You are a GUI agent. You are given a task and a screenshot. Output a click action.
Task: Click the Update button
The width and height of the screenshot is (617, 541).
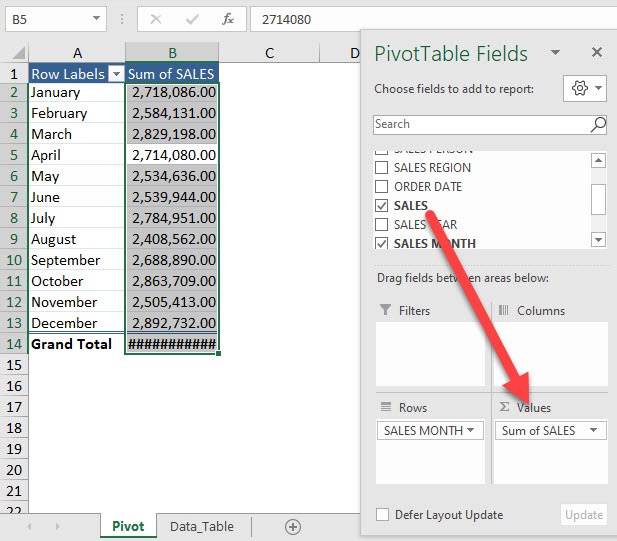click(584, 515)
